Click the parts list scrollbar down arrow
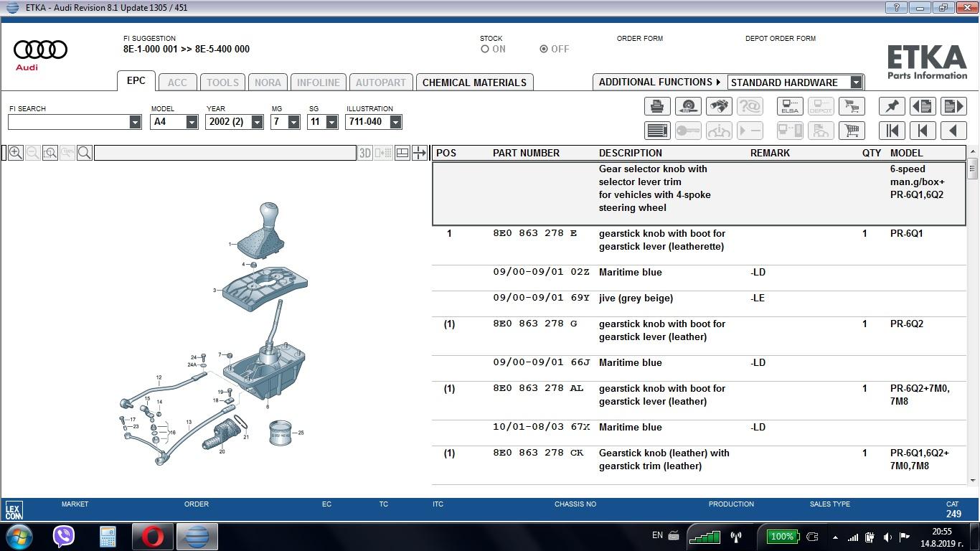 (x=973, y=481)
